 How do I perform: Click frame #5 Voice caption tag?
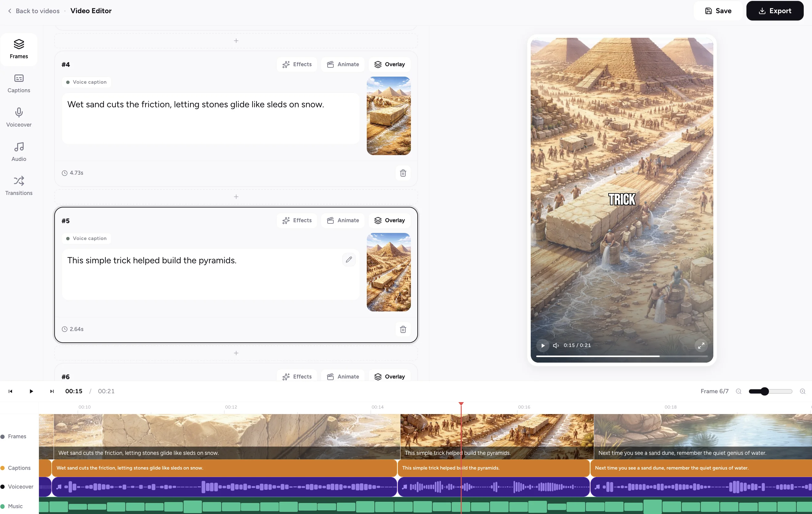(x=86, y=238)
